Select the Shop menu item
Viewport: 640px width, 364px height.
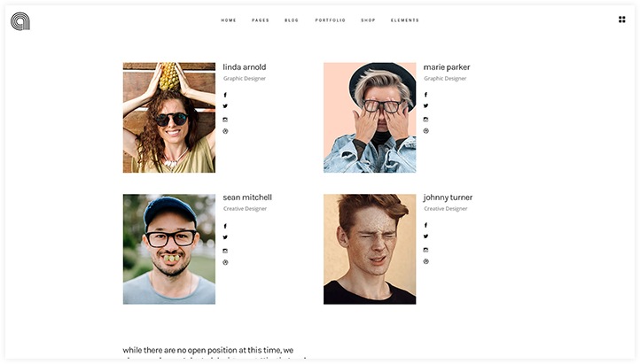[x=368, y=20]
